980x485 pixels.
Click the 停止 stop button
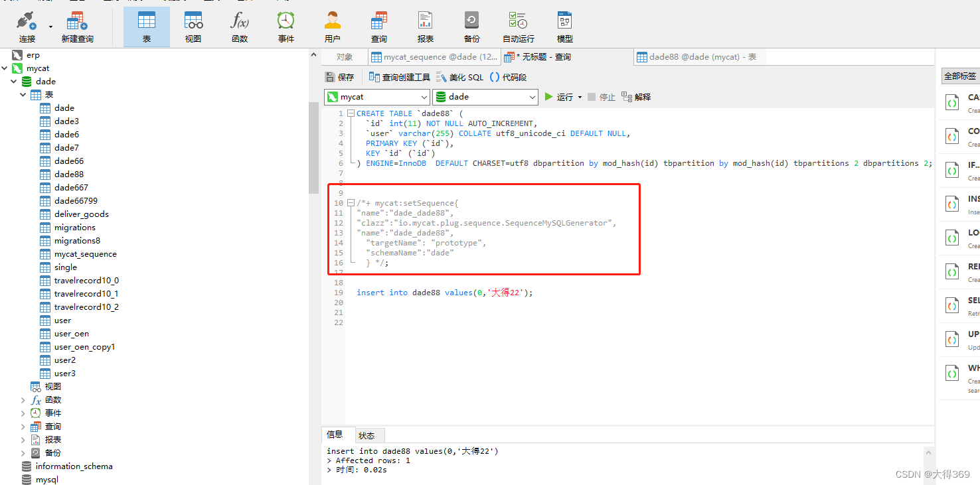click(602, 97)
